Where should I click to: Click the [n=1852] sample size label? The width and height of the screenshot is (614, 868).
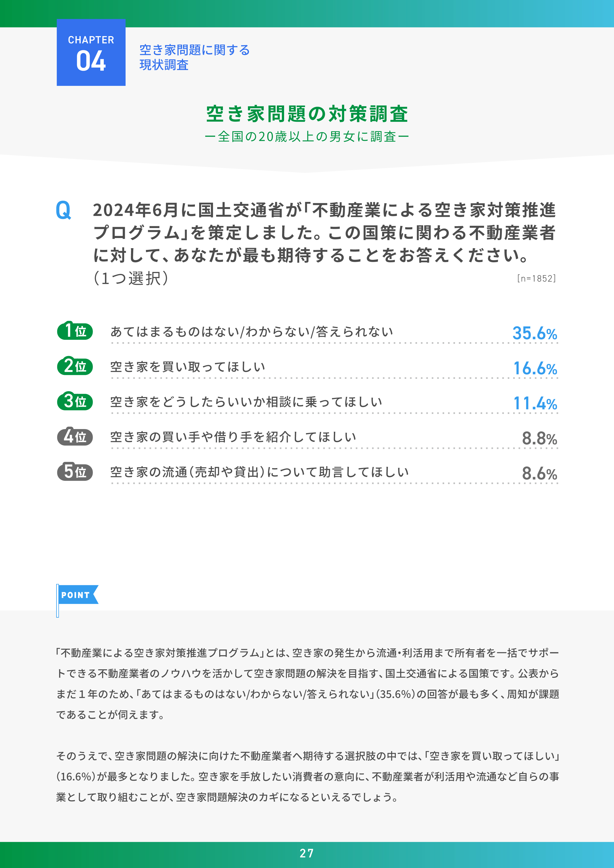[x=536, y=279]
